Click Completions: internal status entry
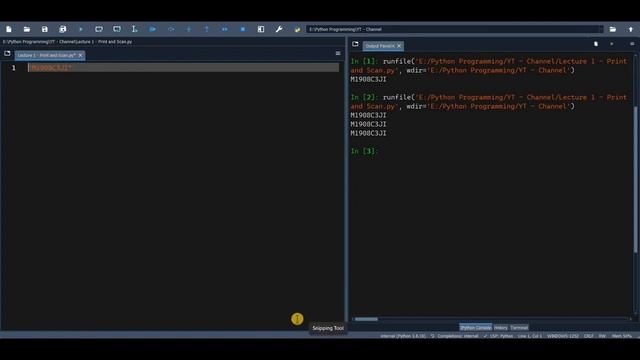 [454, 336]
